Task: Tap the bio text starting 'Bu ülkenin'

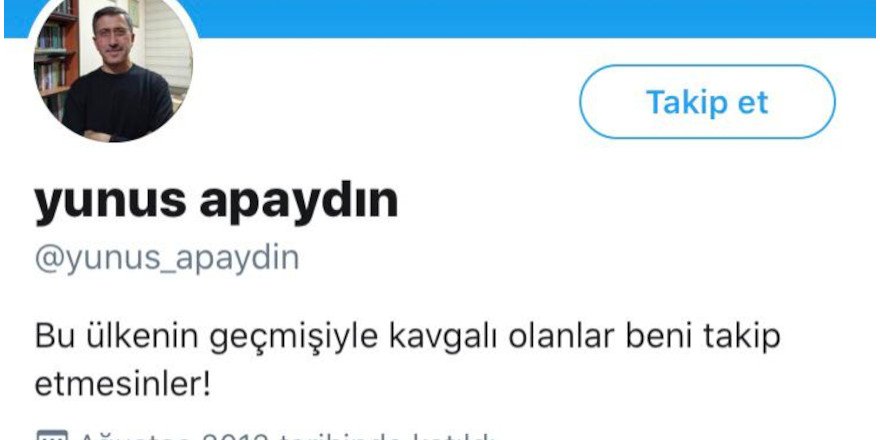Action: 407,361
